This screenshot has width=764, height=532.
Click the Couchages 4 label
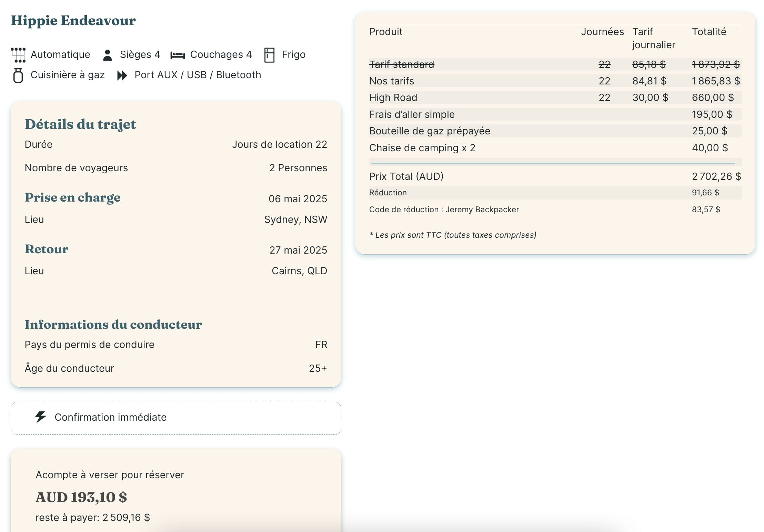(221, 54)
